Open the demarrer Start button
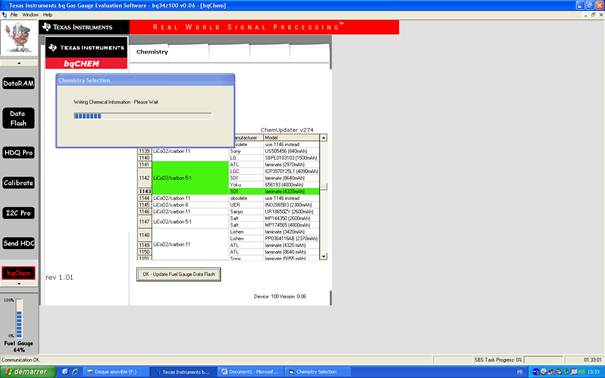This screenshot has width=605, height=378. [27, 372]
